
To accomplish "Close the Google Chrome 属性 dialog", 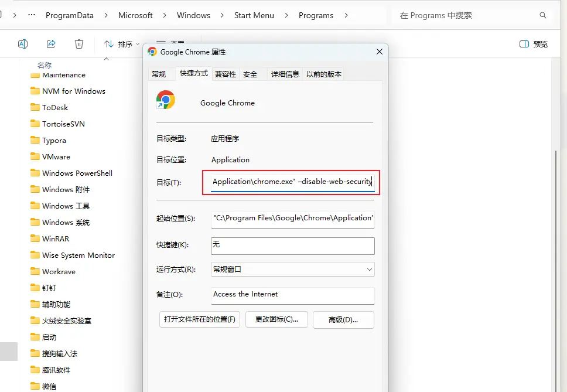I will point(380,52).
